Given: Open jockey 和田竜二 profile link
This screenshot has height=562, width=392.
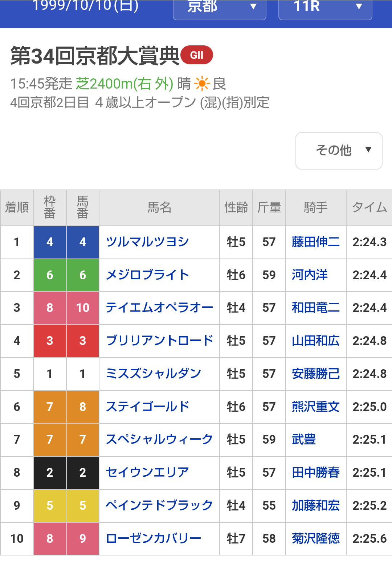Looking at the screenshot, I should click(x=316, y=308).
